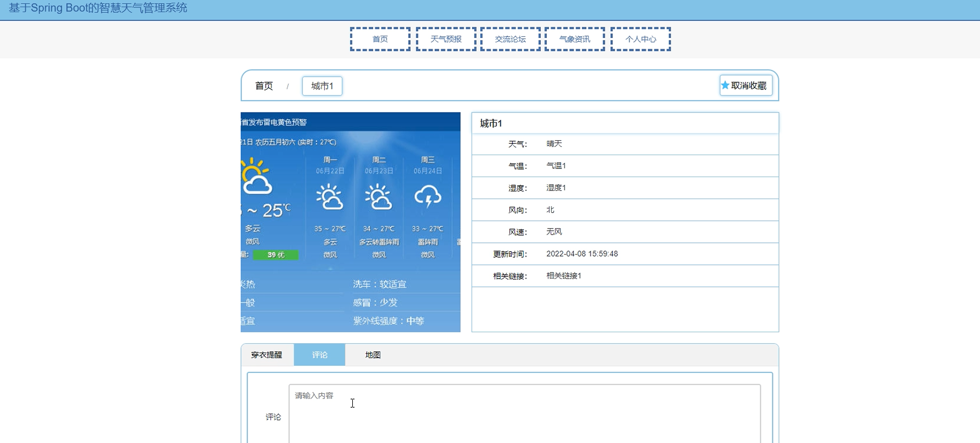Click the 天气: field label
980x443 pixels.
pos(518,144)
